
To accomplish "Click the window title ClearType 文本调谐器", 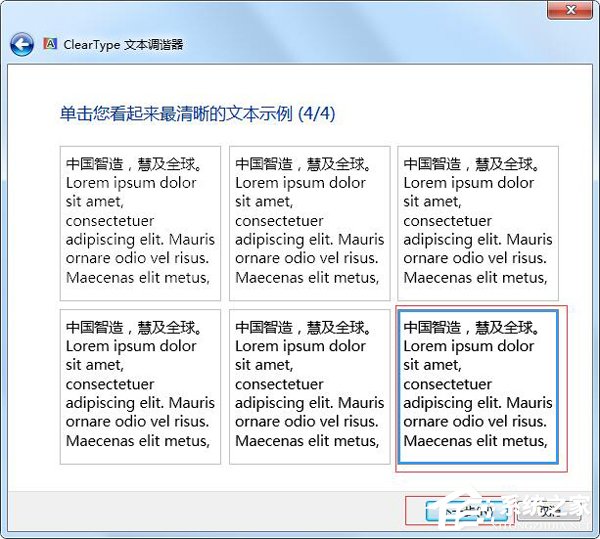I will click(x=123, y=45).
